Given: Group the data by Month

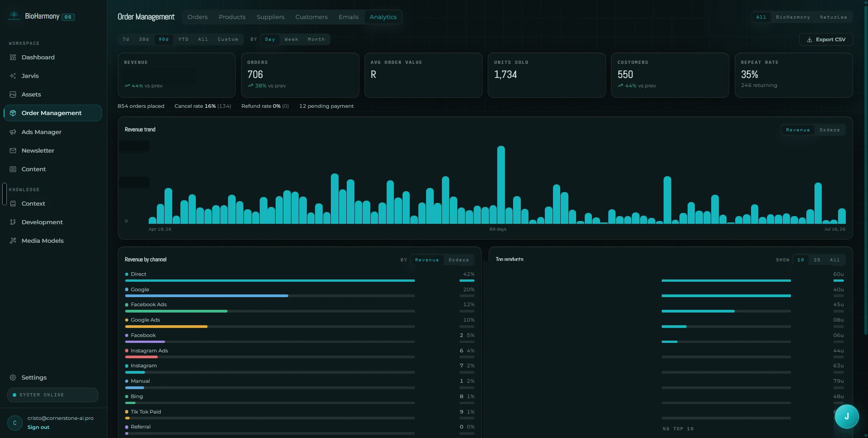Looking at the screenshot, I should click(x=316, y=39).
